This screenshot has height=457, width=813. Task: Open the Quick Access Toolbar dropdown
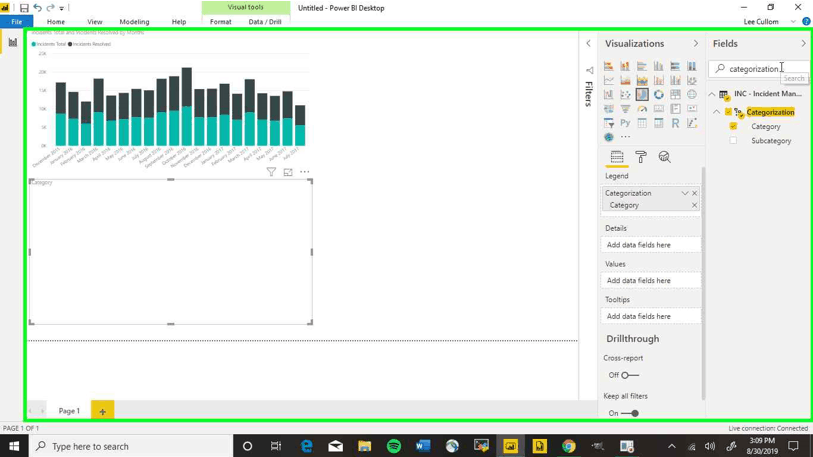pos(62,8)
